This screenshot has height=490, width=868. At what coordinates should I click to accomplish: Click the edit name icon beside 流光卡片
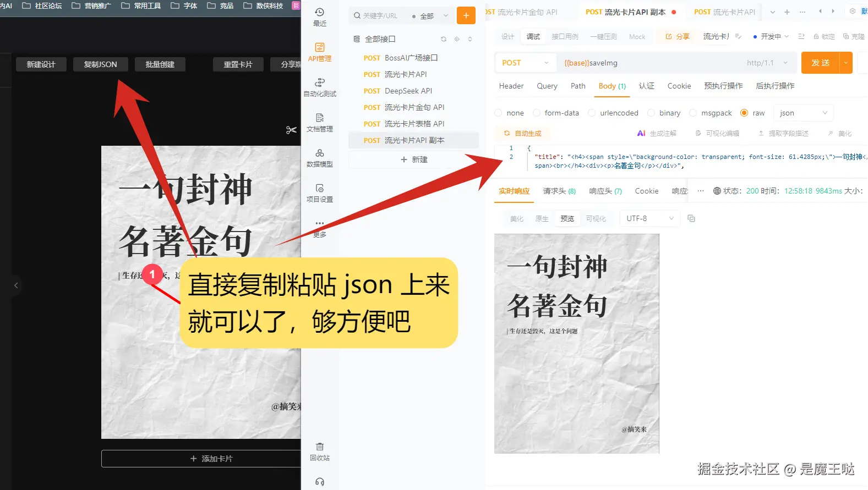pyautogui.click(x=738, y=36)
